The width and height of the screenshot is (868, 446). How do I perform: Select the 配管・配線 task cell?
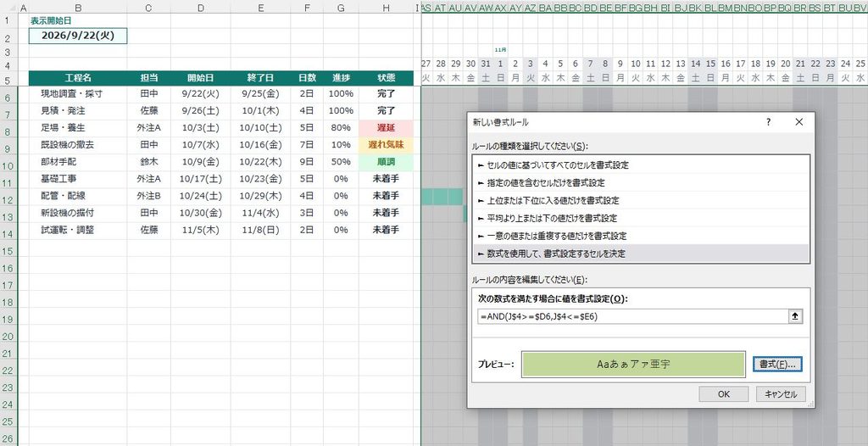pyautogui.click(x=78, y=196)
